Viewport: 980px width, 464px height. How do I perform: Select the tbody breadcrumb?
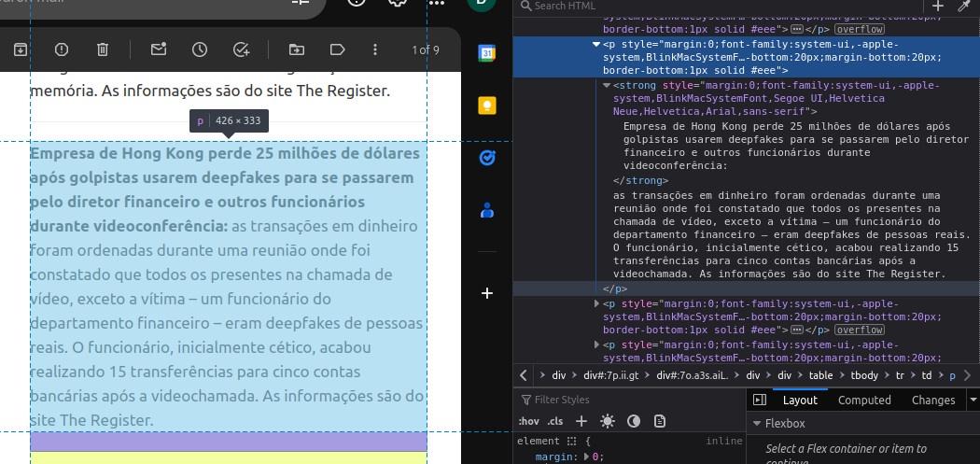pyautogui.click(x=864, y=376)
